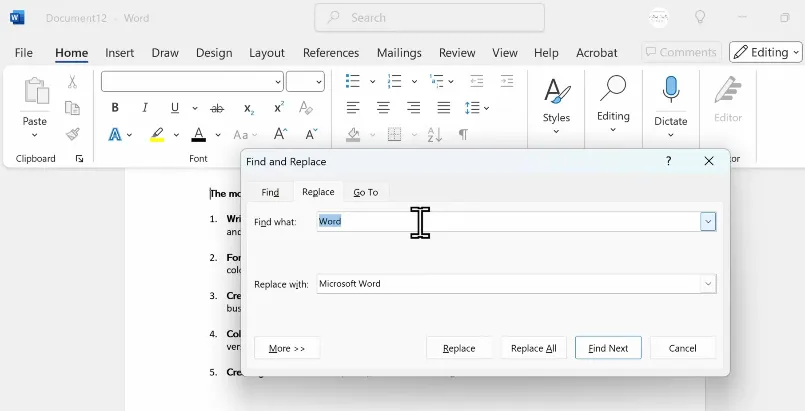Click Line and Paragraph Spacing icon
The width and height of the screenshot is (805, 411).
(x=472, y=108)
